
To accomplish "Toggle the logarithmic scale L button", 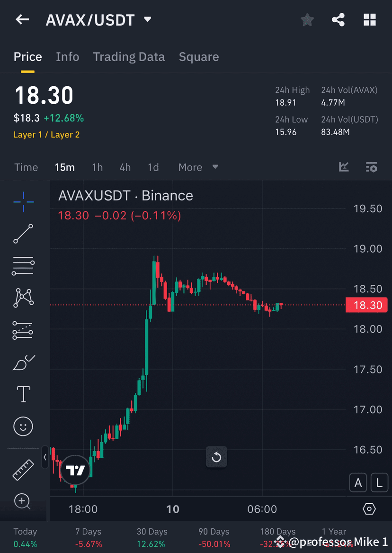I will pyautogui.click(x=379, y=482).
